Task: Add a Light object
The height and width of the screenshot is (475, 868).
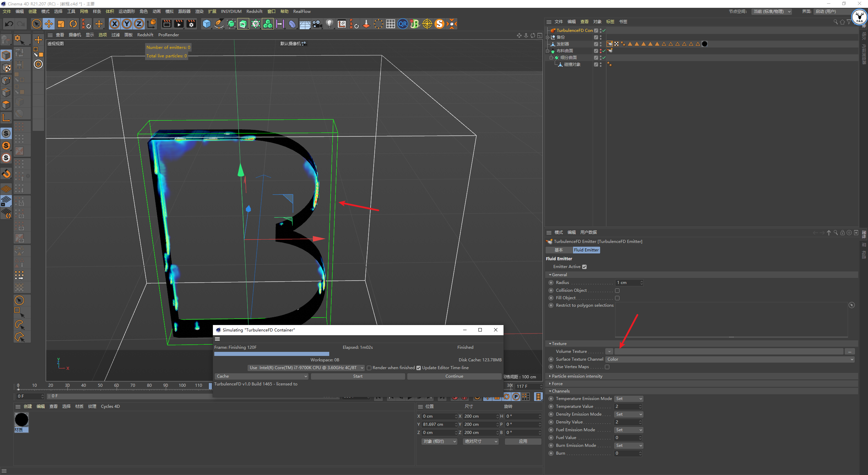Action: (329, 24)
